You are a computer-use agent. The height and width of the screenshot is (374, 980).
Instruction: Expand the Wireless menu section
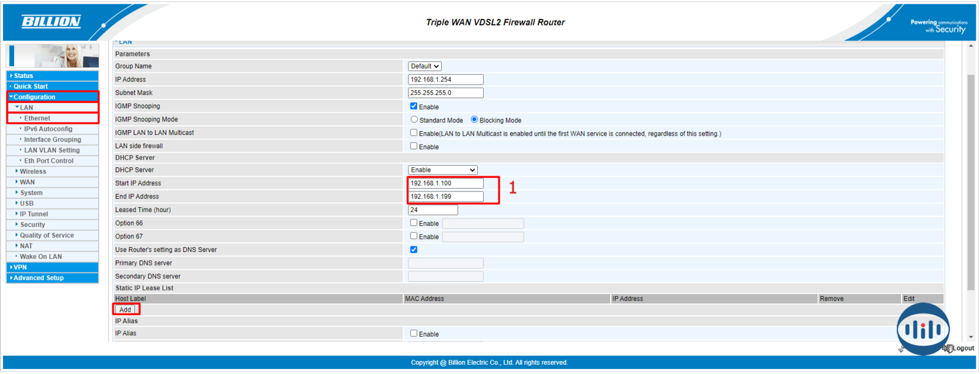point(33,172)
